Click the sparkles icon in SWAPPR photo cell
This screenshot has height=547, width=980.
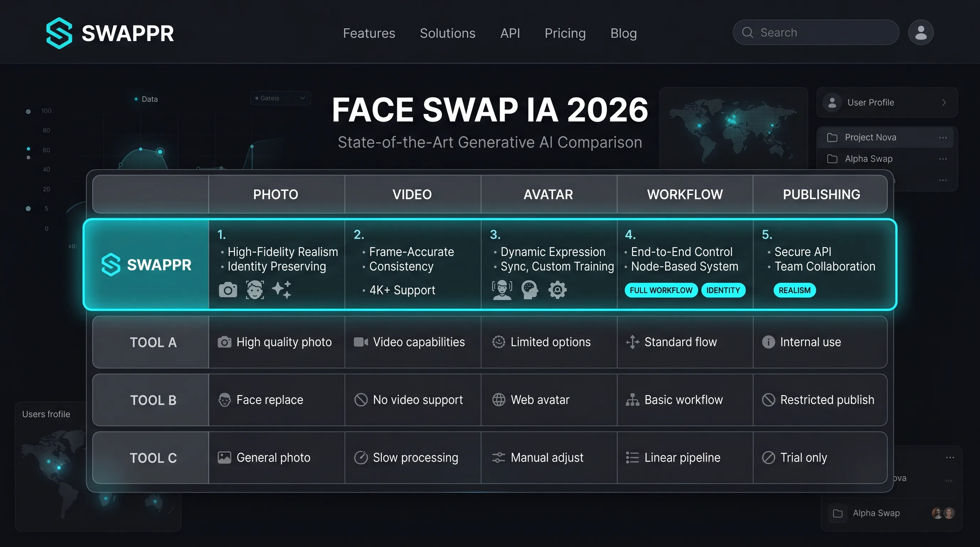tap(282, 290)
